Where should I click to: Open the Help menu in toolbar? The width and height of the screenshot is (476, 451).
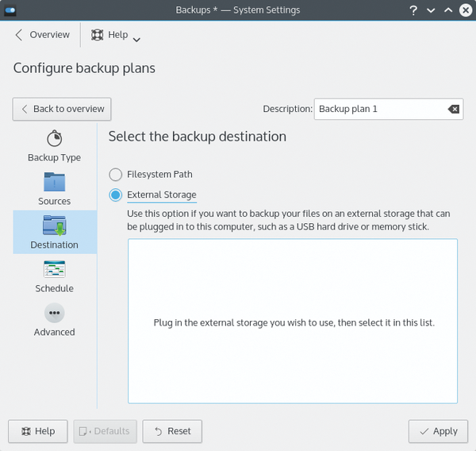click(x=109, y=35)
